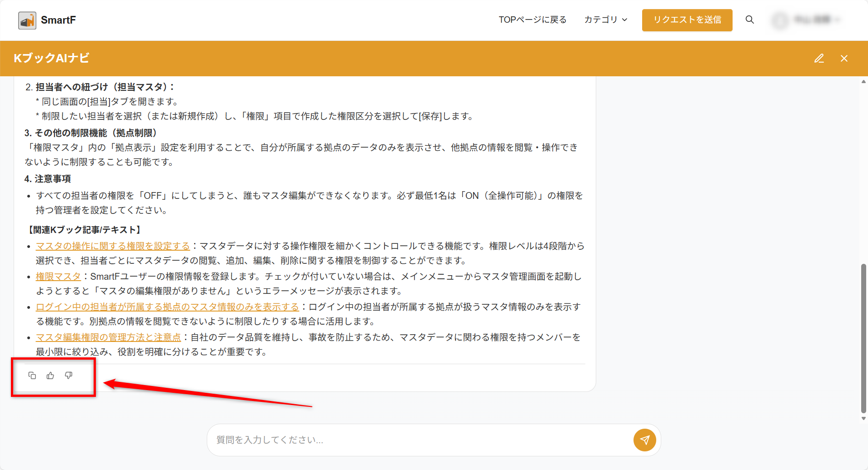
Task: Expand the カテゴリ dropdown menu
Action: pyautogui.click(x=605, y=20)
